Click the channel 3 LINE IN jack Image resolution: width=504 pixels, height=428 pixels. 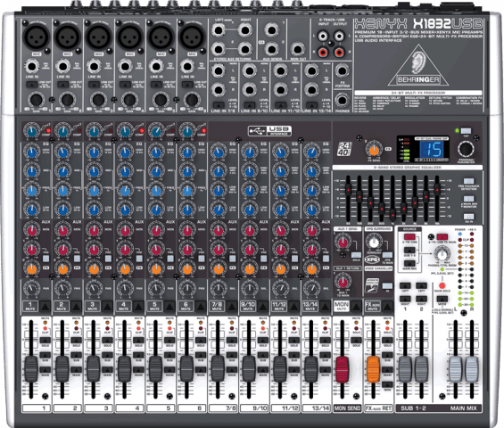point(95,67)
